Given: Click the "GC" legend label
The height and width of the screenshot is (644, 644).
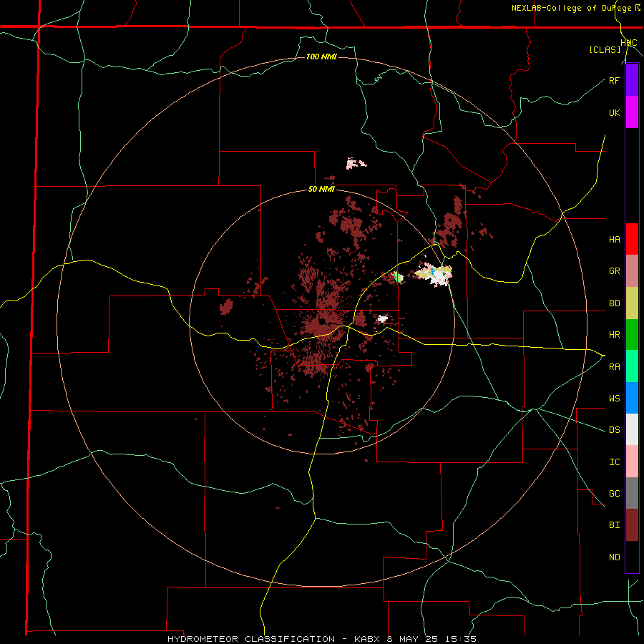Looking at the screenshot, I should coord(614,494).
